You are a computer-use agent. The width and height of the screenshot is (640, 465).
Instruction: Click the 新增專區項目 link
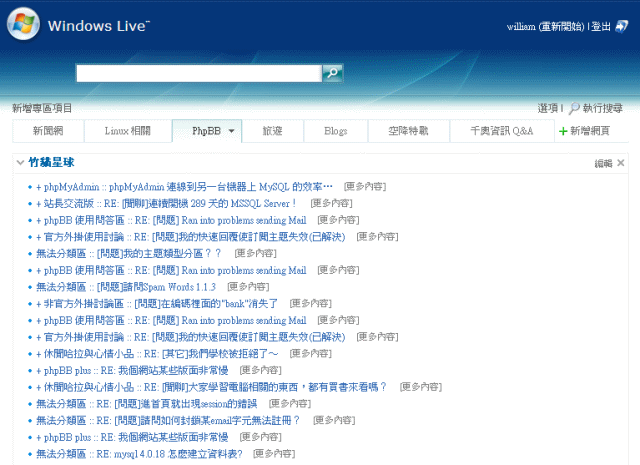(42, 108)
